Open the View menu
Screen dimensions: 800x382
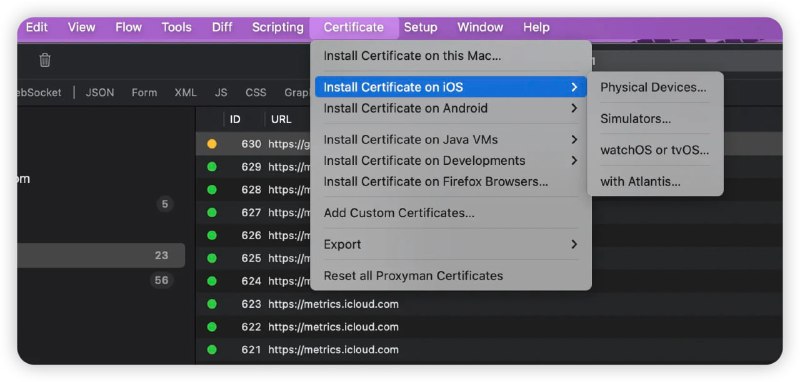click(82, 28)
